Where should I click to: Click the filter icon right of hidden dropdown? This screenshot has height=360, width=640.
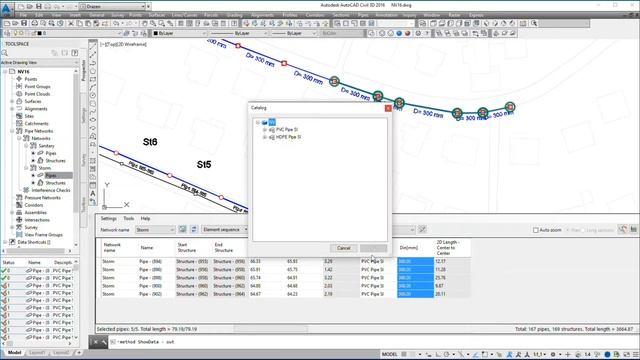pos(422,229)
